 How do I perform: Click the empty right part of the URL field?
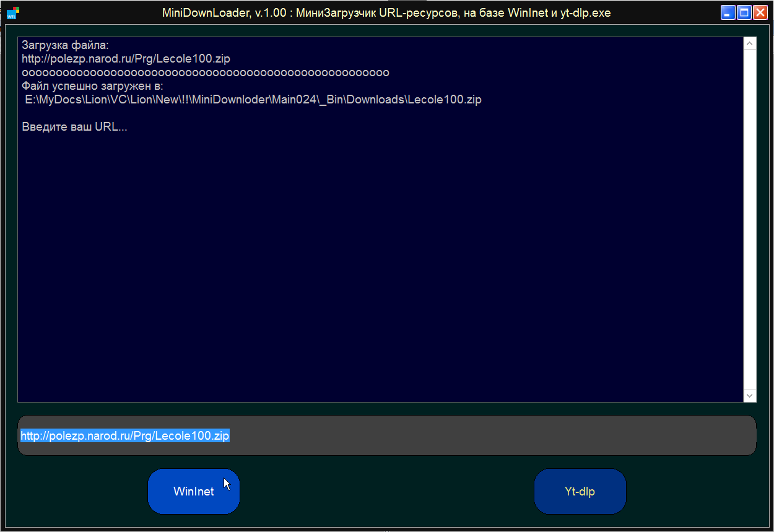[495, 435]
